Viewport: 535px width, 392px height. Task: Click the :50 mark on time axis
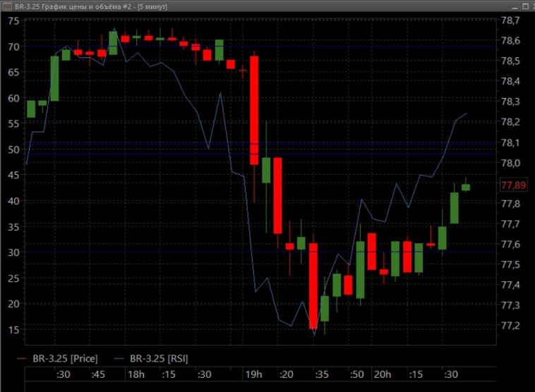pyautogui.click(x=358, y=374)
